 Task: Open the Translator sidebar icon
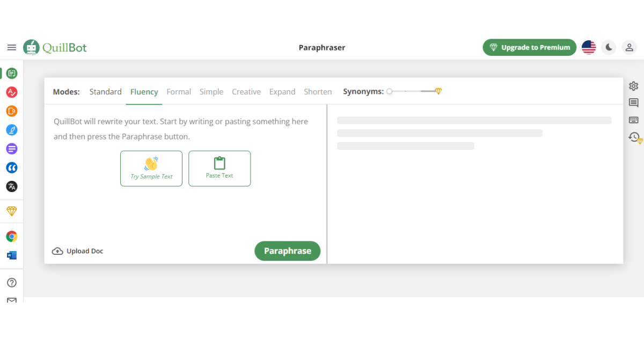click(x=12, y=186)
